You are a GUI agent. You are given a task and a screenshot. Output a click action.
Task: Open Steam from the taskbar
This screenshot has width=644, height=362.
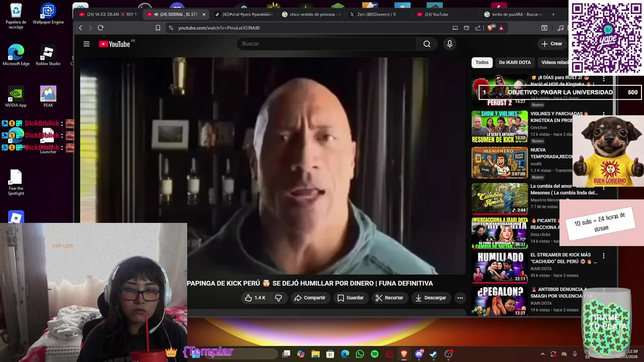[x=433, y=354]
